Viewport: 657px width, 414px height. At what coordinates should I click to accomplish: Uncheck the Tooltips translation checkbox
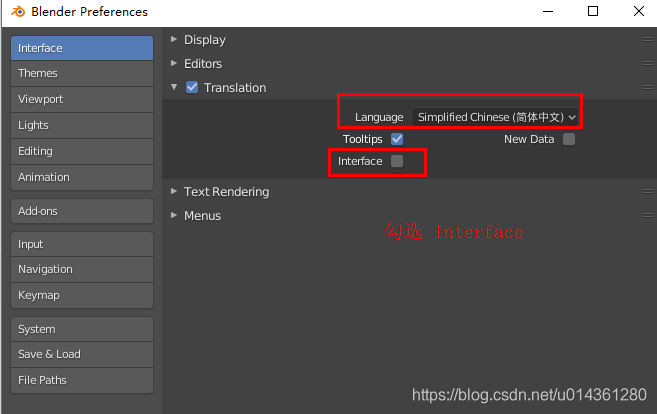click(x=397, y=139)
